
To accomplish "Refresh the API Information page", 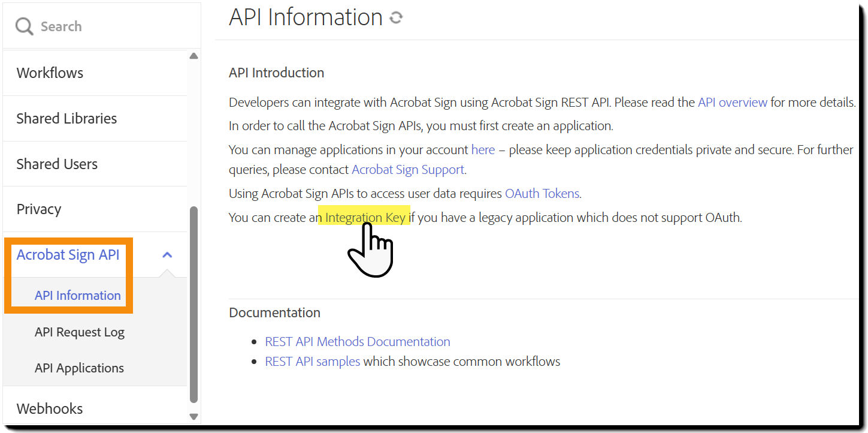I will (395, 17).
